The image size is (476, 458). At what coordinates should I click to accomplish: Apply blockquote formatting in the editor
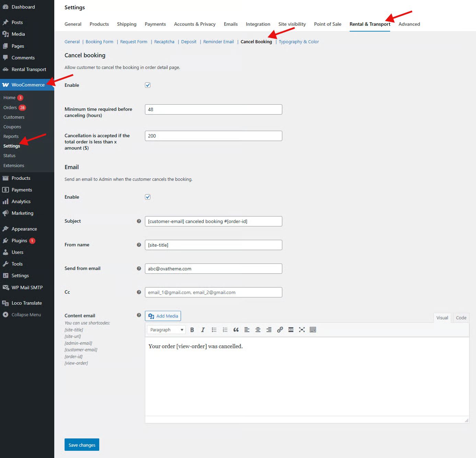point(236,330)
